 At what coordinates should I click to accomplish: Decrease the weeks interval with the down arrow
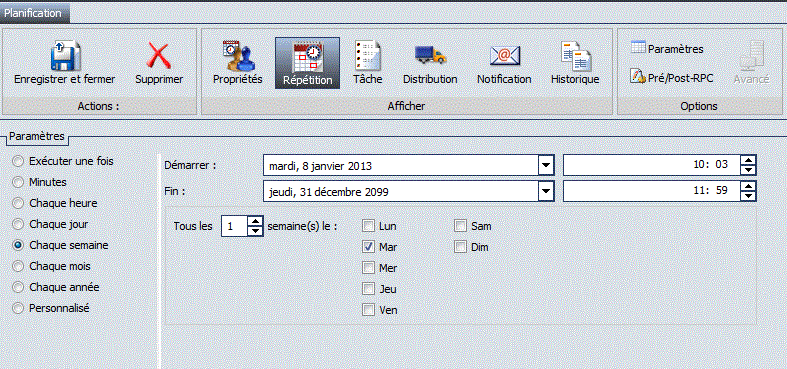(255, 231)
